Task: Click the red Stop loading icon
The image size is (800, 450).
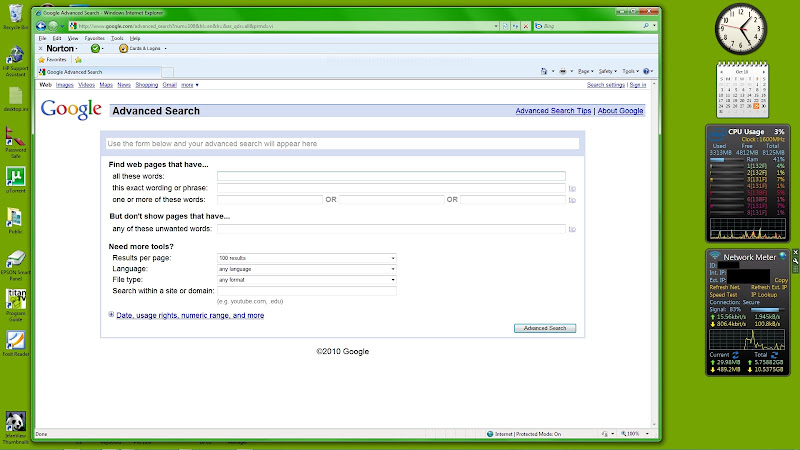Action: (526, 26)
